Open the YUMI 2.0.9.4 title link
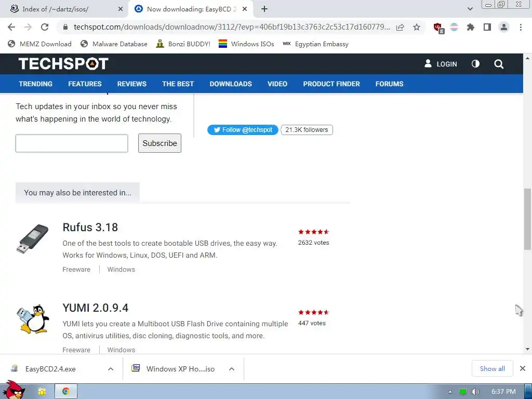This screenshot has height=399, width=532. pyautogui.click(x=96, y=308)
